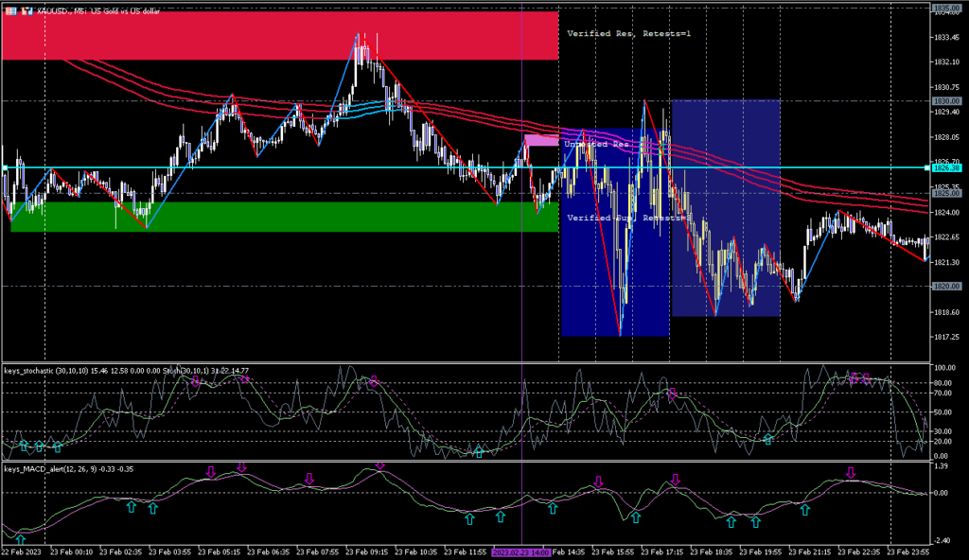Click the magenta arrow at MACD peak near 09:15
The height and width of the screenshot is (560, 969).
(380, 465)
